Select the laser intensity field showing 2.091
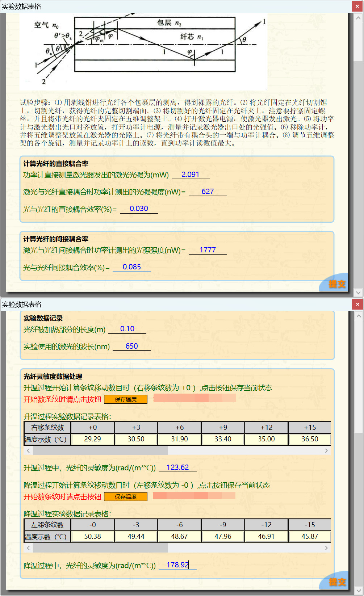This screenshot has width=364, height=596. coord(191,175)
